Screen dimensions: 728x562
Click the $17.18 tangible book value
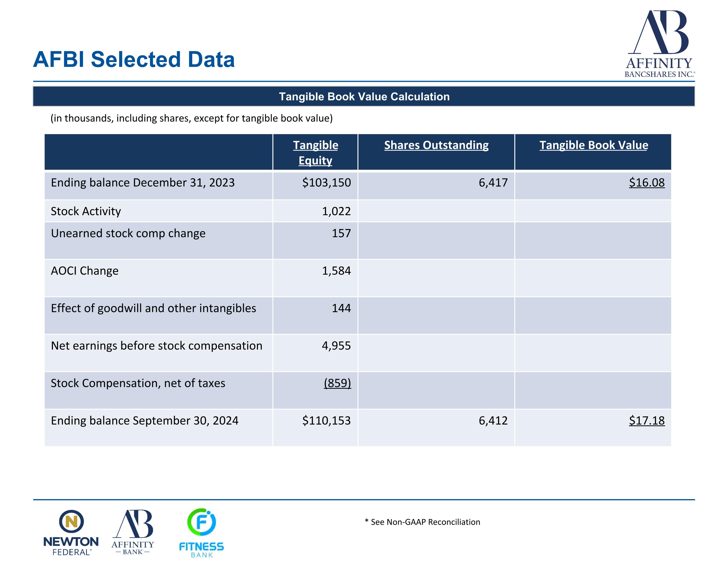[x=647, y=420]
